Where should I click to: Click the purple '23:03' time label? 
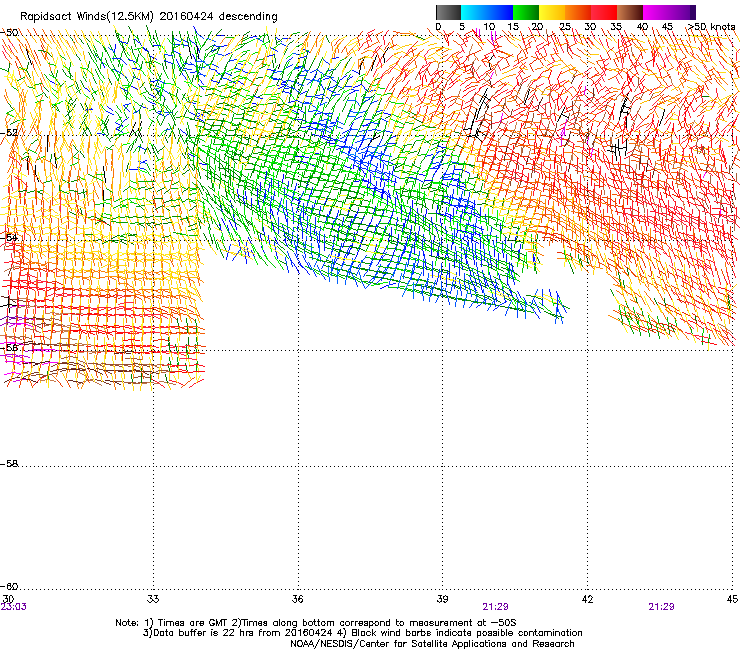14,607
